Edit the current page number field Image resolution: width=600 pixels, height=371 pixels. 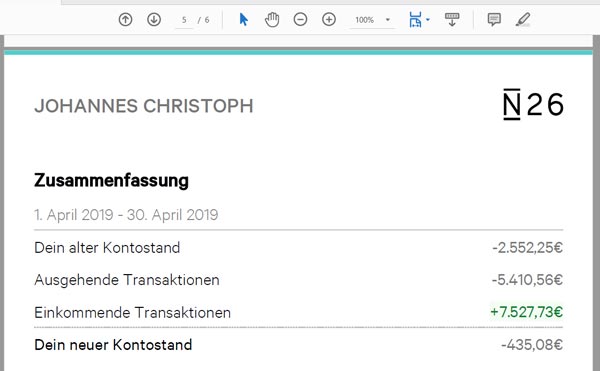[184, 20]
